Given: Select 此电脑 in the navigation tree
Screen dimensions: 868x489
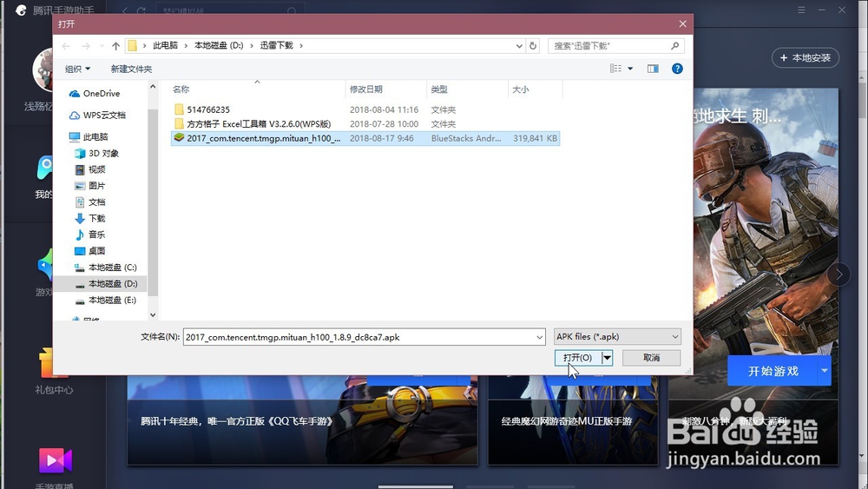Looking at the screenshot, I should 89,136.
